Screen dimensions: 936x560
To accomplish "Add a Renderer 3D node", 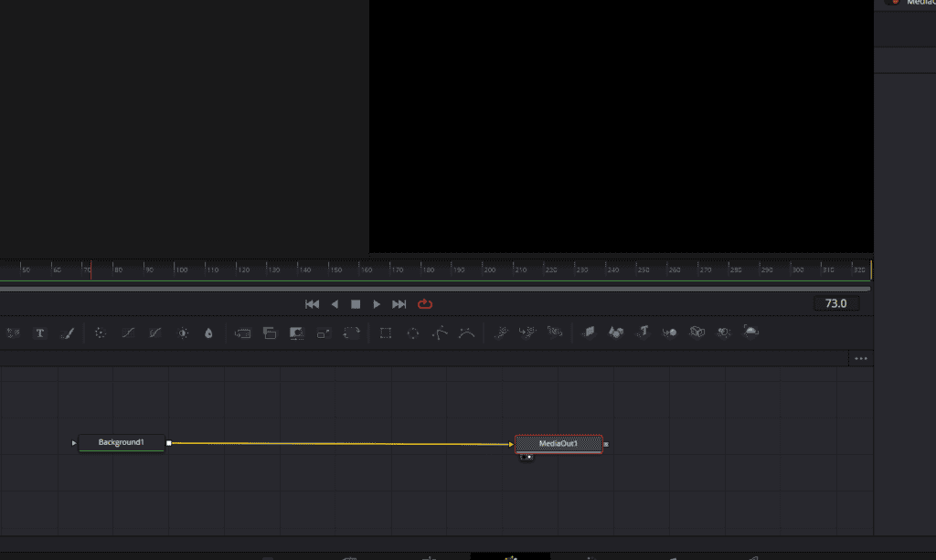I will 751,331.
